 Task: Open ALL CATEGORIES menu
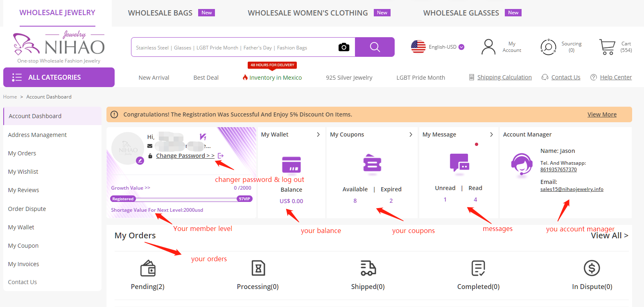tap(59, 77)
